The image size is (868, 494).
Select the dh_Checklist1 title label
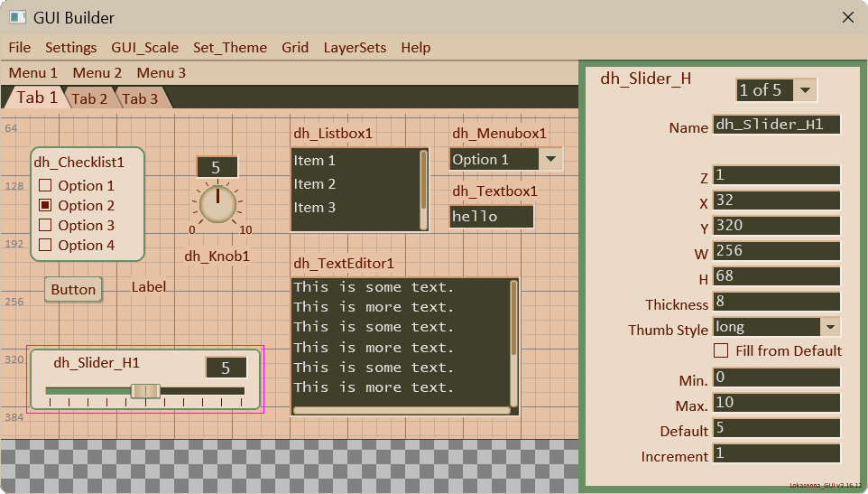point(78,163)
